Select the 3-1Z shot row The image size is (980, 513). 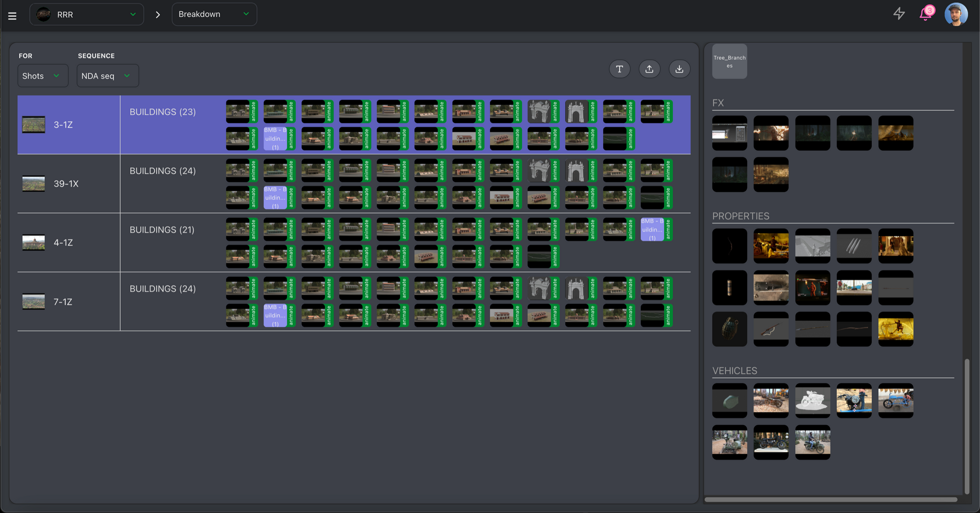(x=63, y=125)
